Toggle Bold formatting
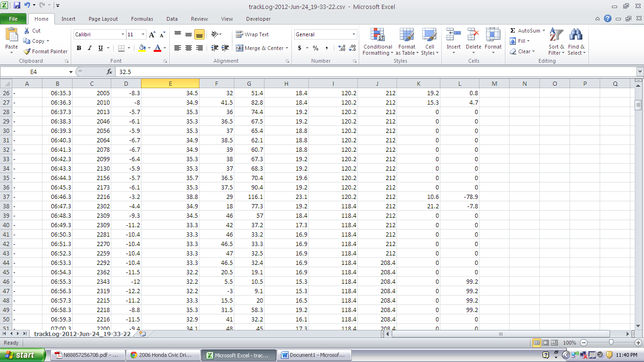The height and width of the screenshot is (362, 644). 79,48
